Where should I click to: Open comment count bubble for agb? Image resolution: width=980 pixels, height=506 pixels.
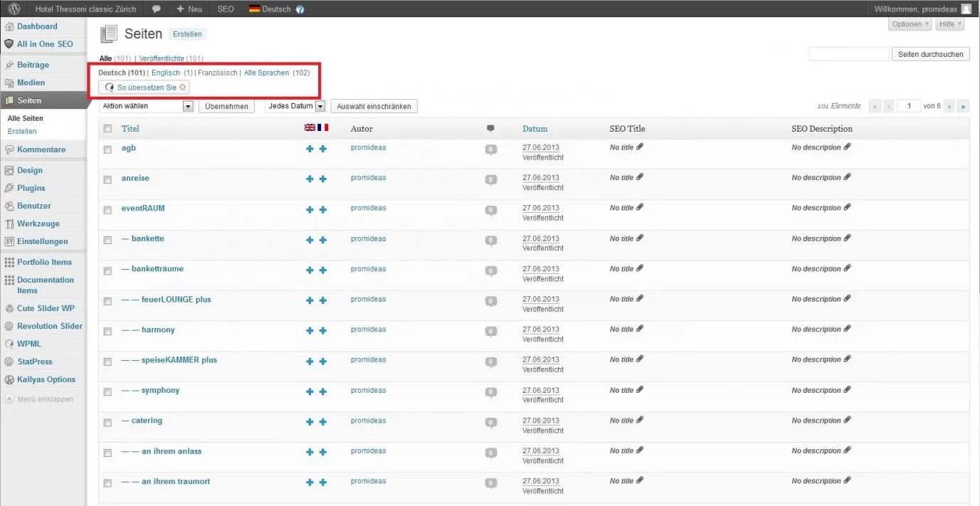point(490,149)
